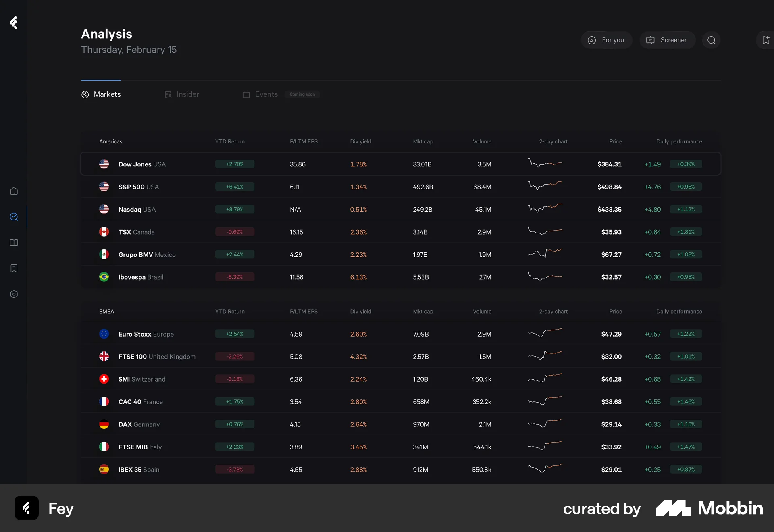Image resolution: width=774 pixels, height=532 pixels.
Task: Open the bookmark sidebar icon
Action: click(x=14, y=268)
